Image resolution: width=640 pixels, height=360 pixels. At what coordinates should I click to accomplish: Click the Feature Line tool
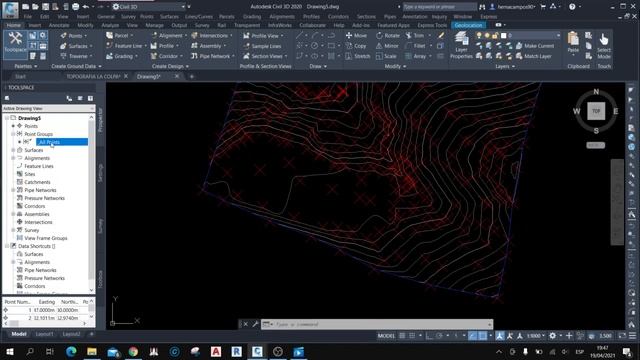[126, 46]
